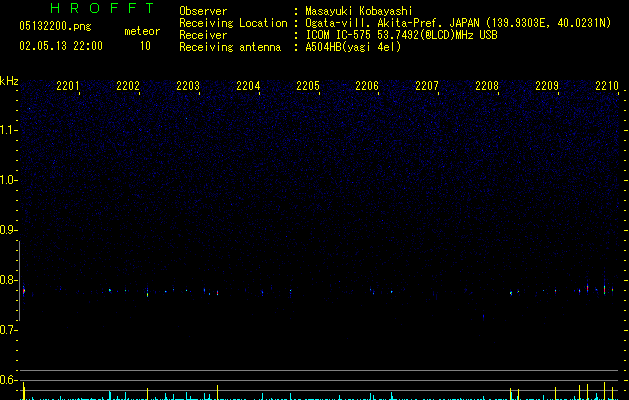The image size is (629, 400).
Task: Select antenna value A504HB(yagi 4el)
Action: coord(353,47)
